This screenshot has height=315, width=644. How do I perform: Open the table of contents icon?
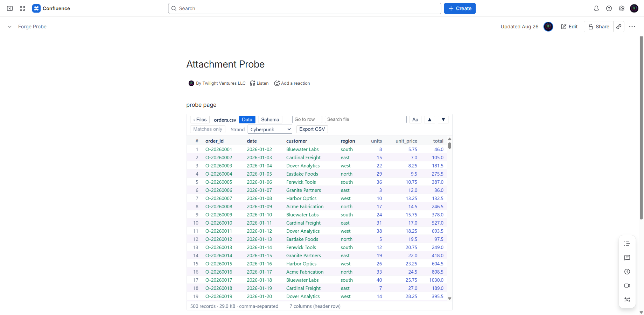tap(627, 244)
